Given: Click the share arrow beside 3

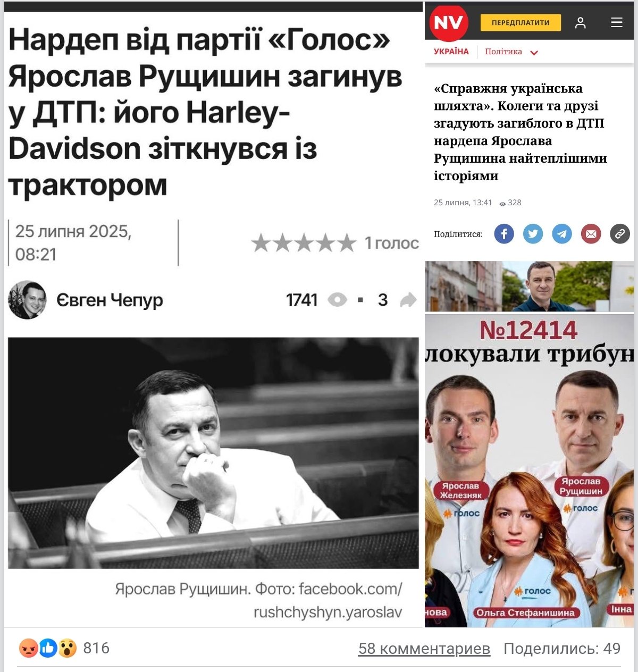Looking at the screenshot, I should (408, 300).
